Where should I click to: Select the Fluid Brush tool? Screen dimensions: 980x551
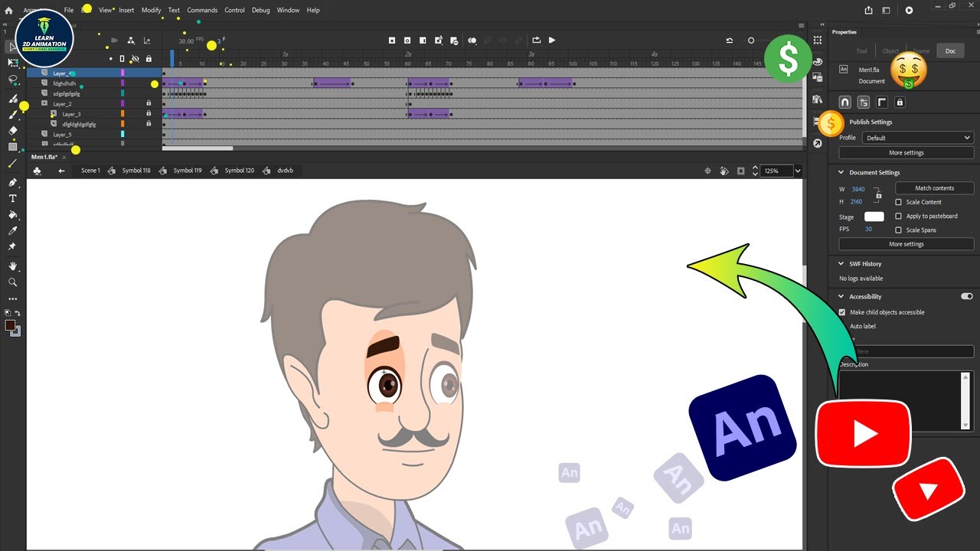click(x=13, y=99)
